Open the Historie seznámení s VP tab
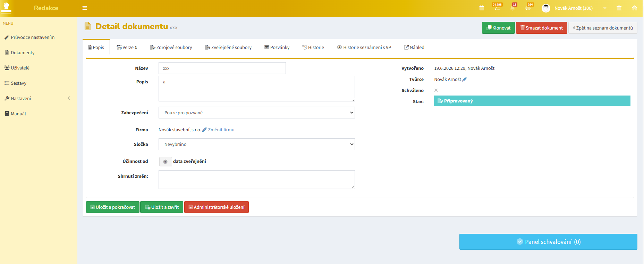 point(364,47)
